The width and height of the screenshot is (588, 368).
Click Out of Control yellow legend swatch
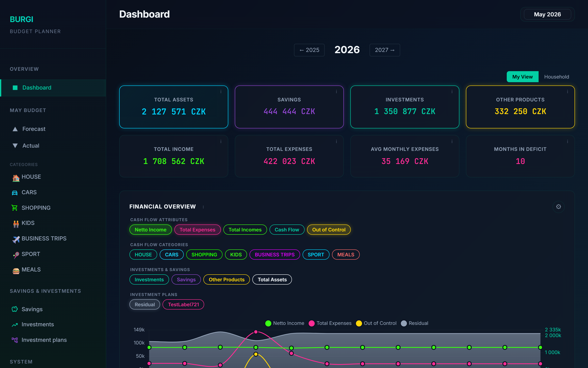359,323
